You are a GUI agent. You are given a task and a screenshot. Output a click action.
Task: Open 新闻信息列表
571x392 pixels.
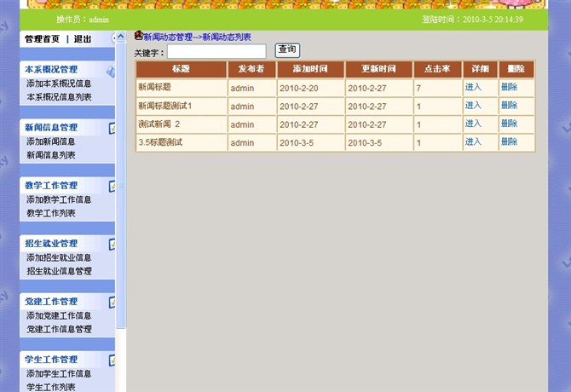50,155
